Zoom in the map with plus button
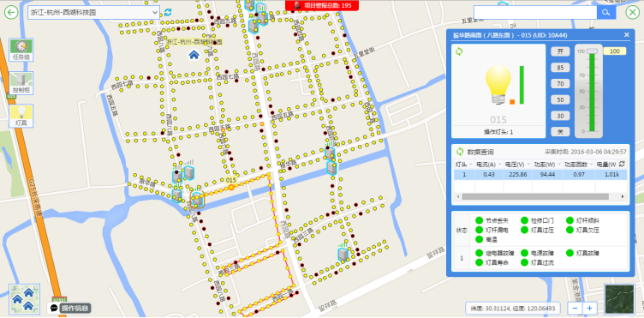This screenshot has height=318, width=644. [589, 308]
